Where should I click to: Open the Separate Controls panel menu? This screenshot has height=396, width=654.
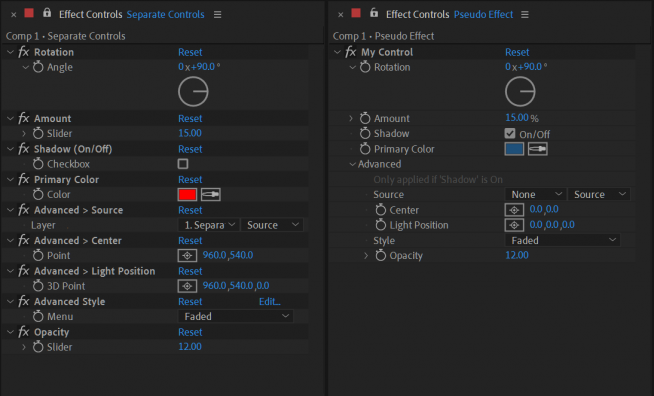217,15
